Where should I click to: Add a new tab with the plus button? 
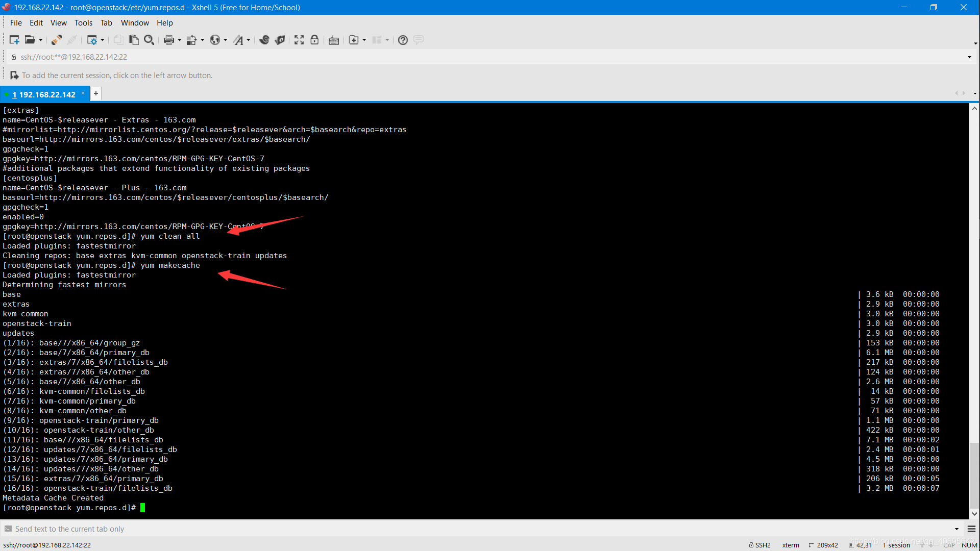[x=95, y=93]
